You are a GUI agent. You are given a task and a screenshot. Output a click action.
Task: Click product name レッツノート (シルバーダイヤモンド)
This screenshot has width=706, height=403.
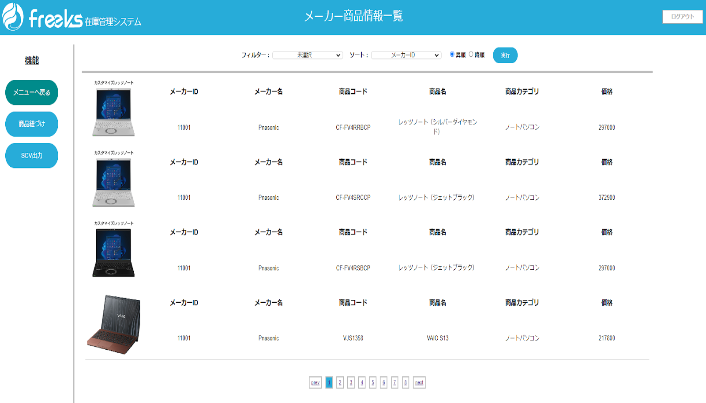pos(438,127)
